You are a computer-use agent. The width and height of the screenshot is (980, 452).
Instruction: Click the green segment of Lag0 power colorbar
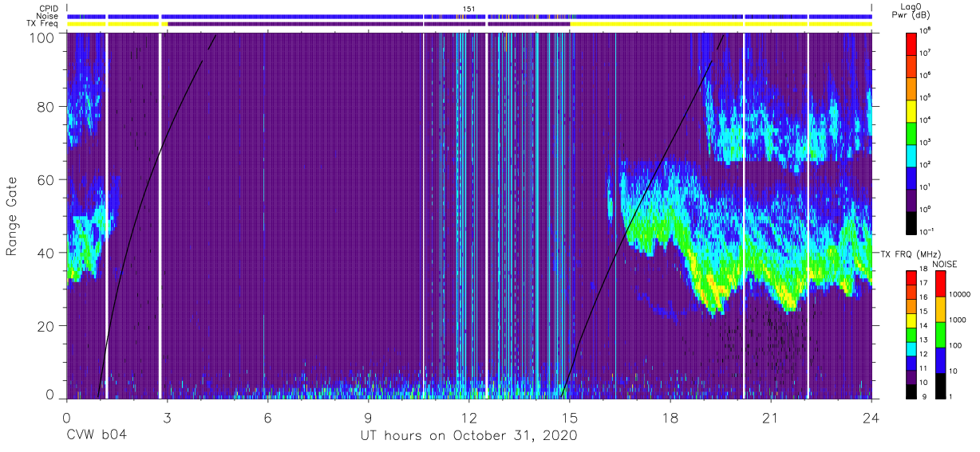911,132
